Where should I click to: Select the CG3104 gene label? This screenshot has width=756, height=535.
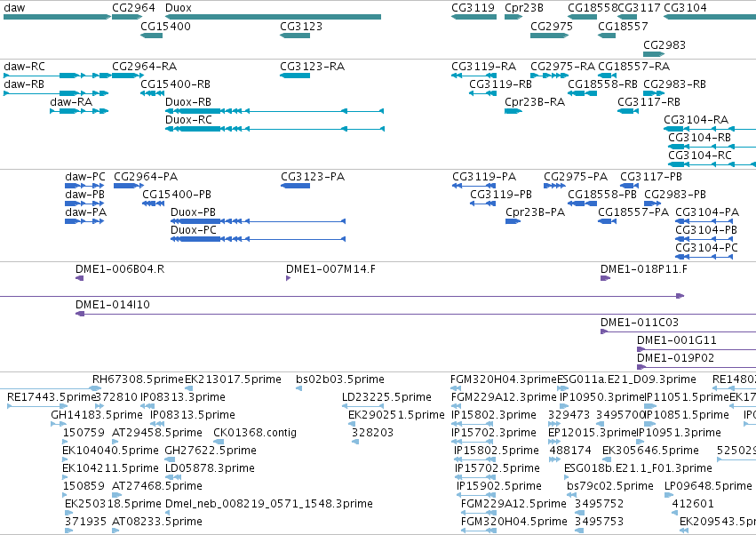pos(685,8)
